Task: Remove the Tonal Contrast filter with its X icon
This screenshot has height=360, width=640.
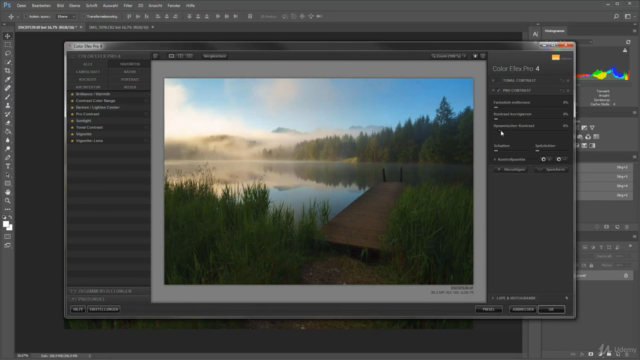Action: [x=568, y=81]
